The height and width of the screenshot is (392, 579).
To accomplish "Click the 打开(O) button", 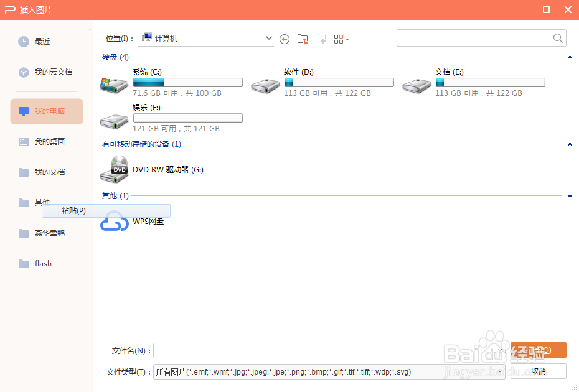I will 538,350.
